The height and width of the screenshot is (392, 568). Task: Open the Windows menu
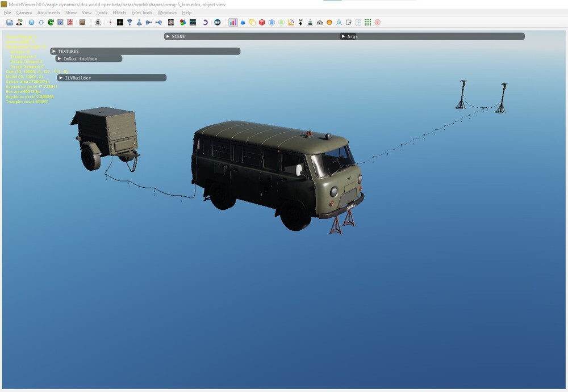(167, 12)
